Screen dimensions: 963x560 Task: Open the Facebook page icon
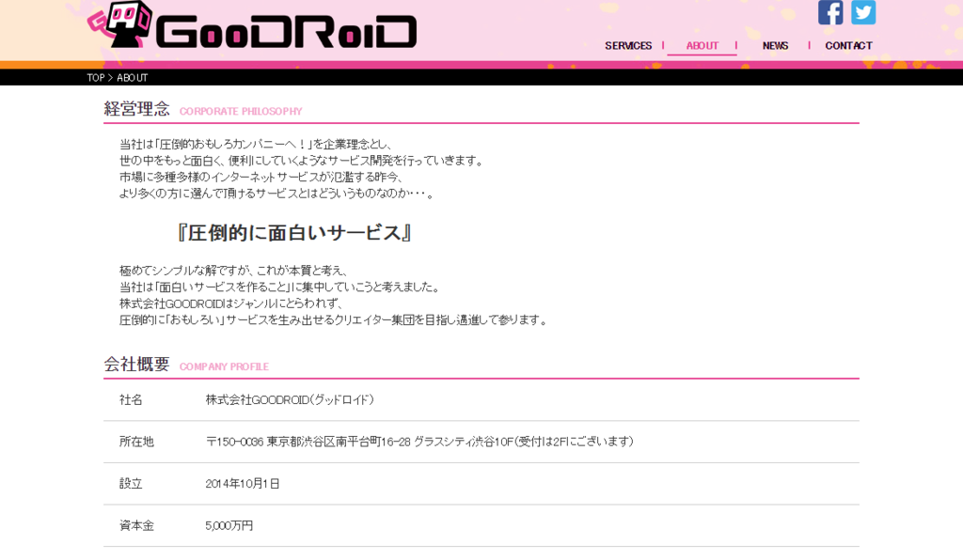point(830,12)
